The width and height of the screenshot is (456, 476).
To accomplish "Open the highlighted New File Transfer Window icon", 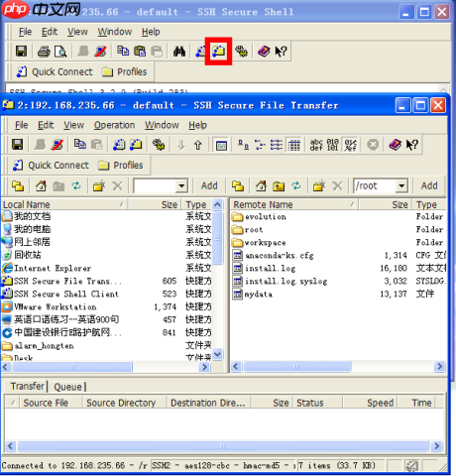I will point(218,52).
